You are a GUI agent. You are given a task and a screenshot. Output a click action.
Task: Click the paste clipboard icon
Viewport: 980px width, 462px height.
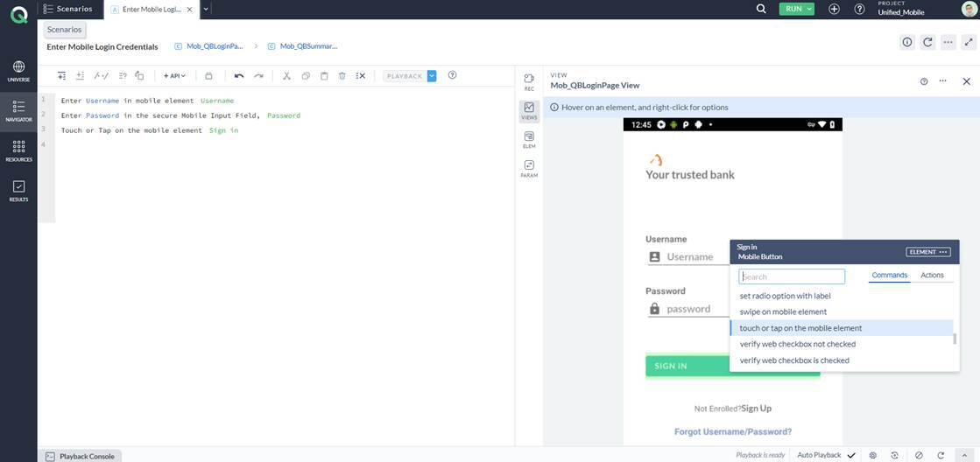pos(324,75)
